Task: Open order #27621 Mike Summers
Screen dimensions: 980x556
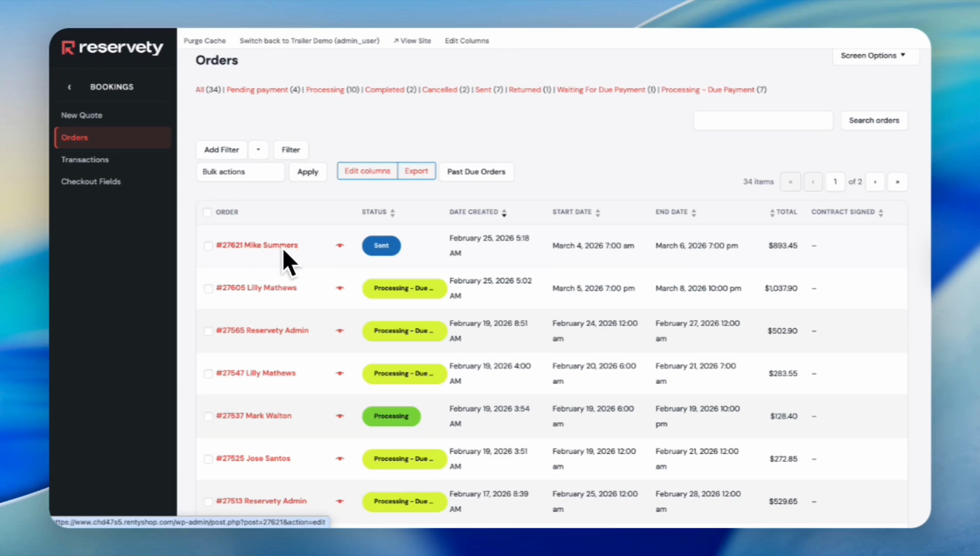Action: [257, 245]
